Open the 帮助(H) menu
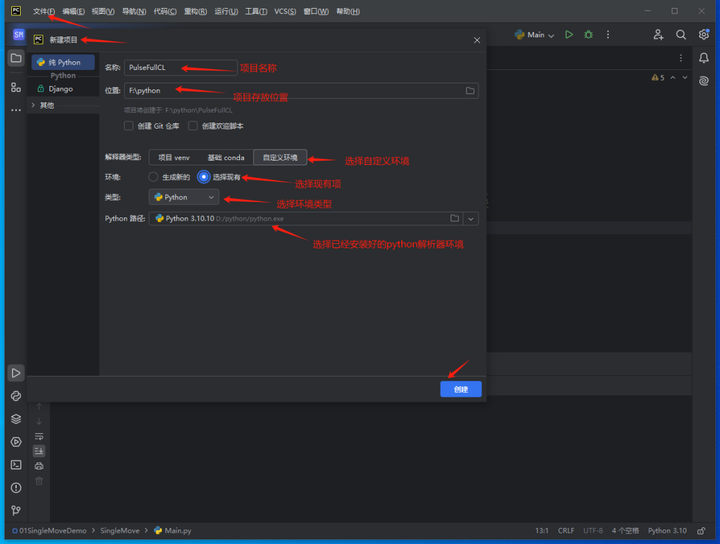This screenshot has width=720, height=544. click(x=348, y=11)
